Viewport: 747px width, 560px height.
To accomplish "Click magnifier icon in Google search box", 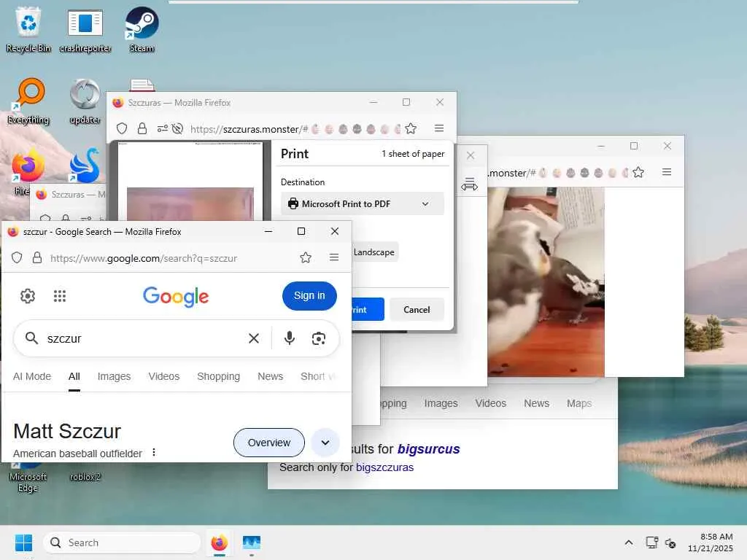I will click(x=31, y=338).
